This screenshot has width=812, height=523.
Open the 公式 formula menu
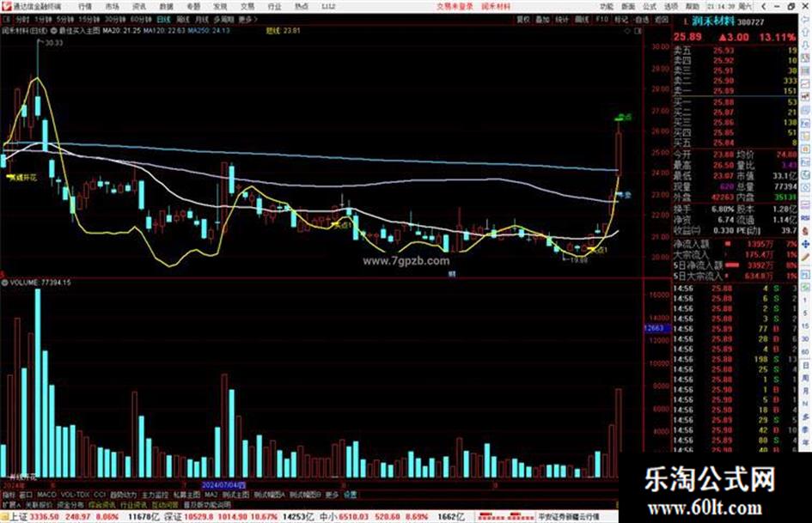(650, 6)
